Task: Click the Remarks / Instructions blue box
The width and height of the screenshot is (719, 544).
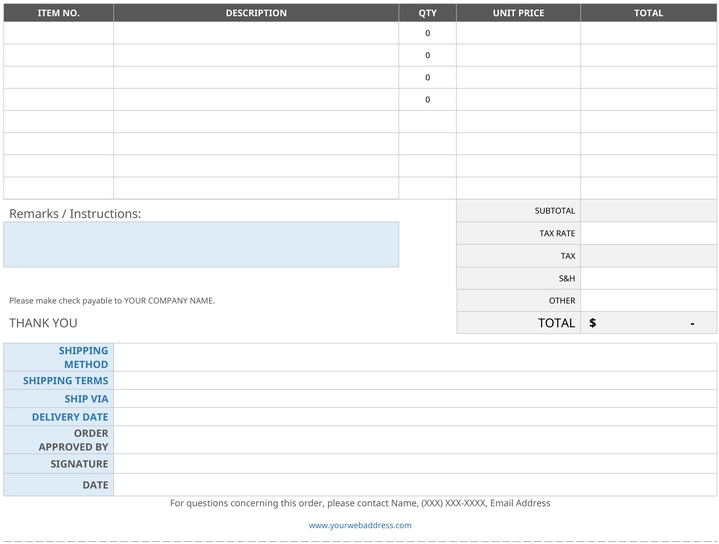Action: (201, 244)
